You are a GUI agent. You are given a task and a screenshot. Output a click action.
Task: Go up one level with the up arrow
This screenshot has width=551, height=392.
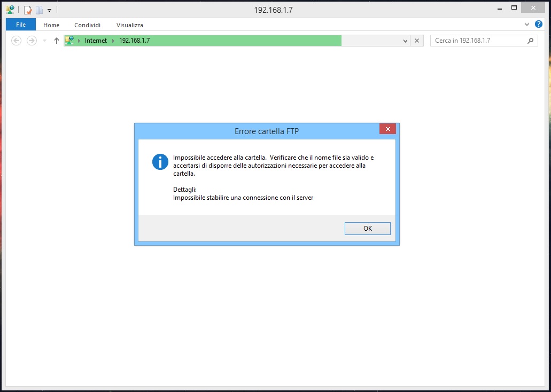pyautogui.click(x=56, y=41)
